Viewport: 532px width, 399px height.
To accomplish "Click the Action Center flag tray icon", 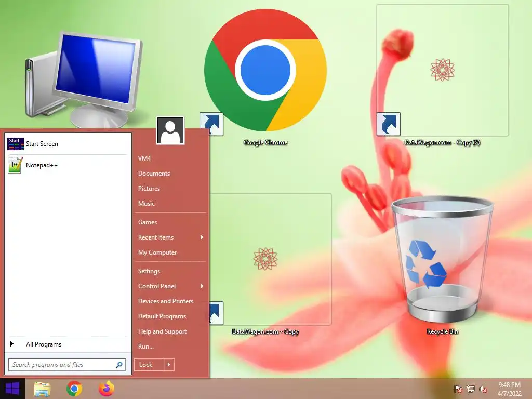I will click(458, 389).
